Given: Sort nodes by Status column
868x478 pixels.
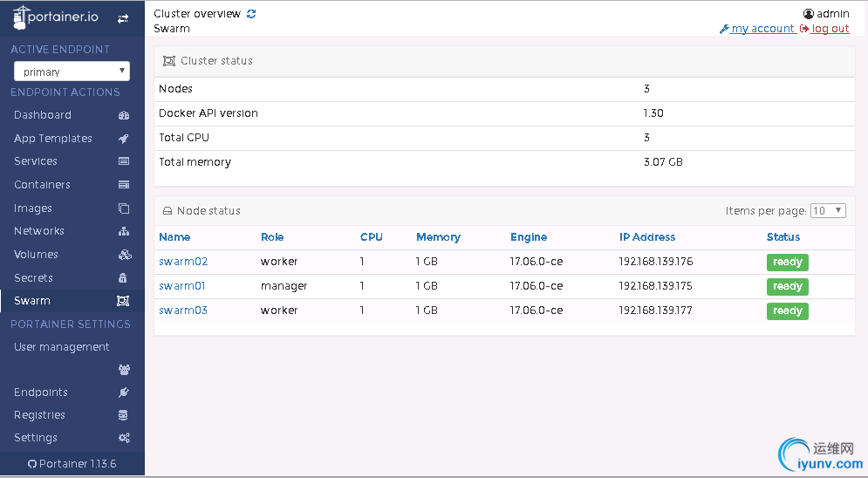Looking at the screenshot, I should (783, 236).
